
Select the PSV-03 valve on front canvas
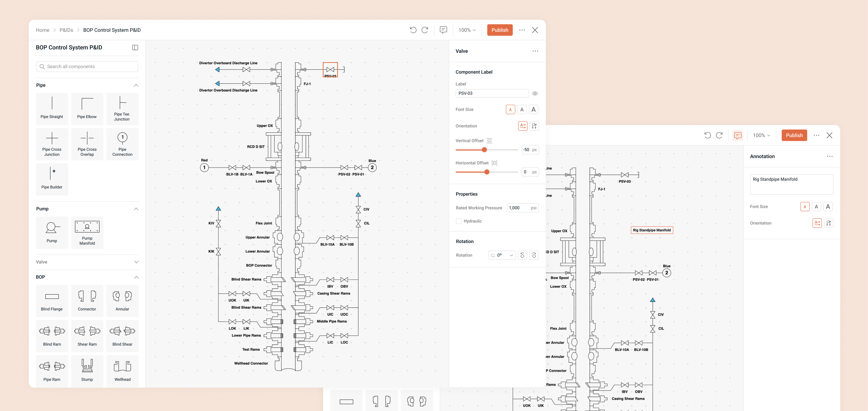coord(330,70)
